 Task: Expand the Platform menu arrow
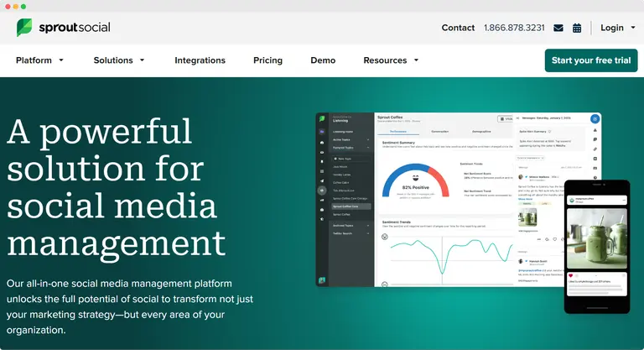click(x=61, y=60)
